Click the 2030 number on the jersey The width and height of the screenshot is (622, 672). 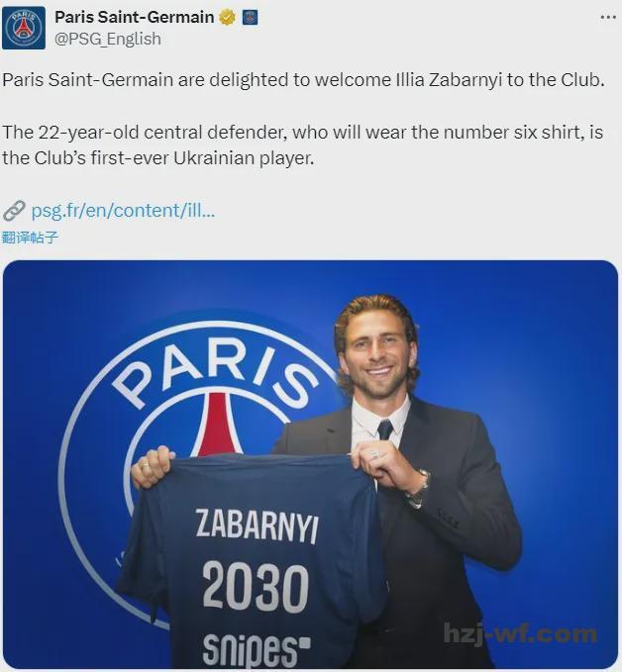pyautogui.click(x=256, y=586)
